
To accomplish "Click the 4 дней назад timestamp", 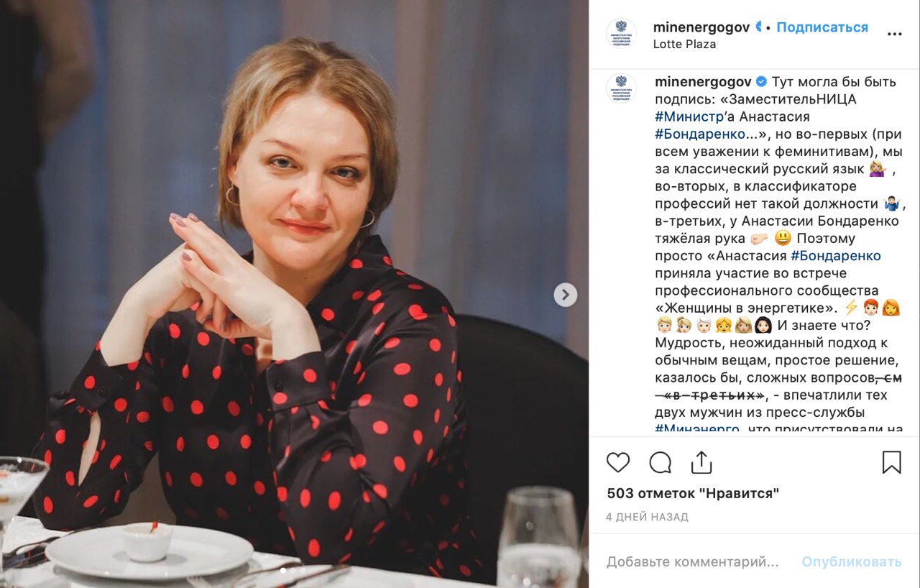I will click(x=647, y=517).
